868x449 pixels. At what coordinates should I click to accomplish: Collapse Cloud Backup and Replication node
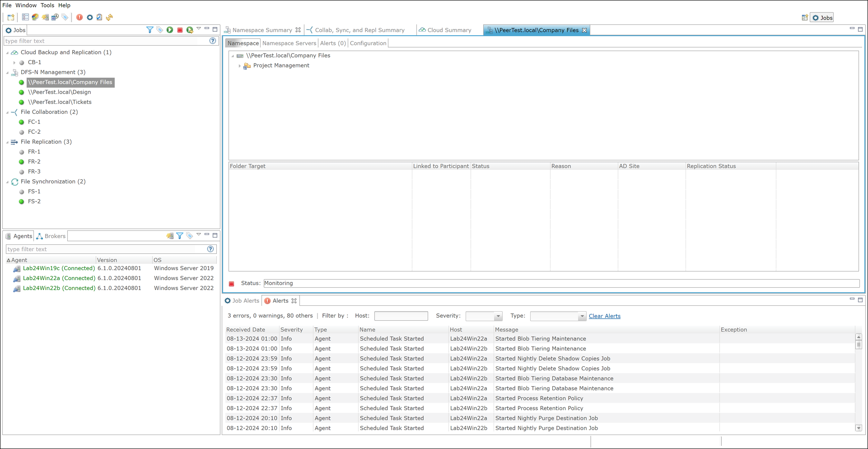8,53
